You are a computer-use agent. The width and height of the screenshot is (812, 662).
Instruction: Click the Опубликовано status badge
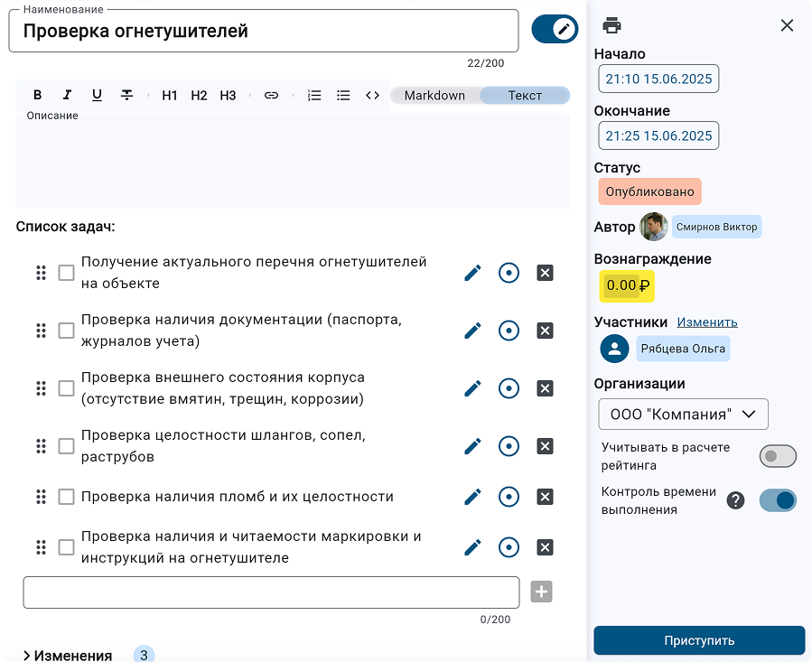(650, 191)
